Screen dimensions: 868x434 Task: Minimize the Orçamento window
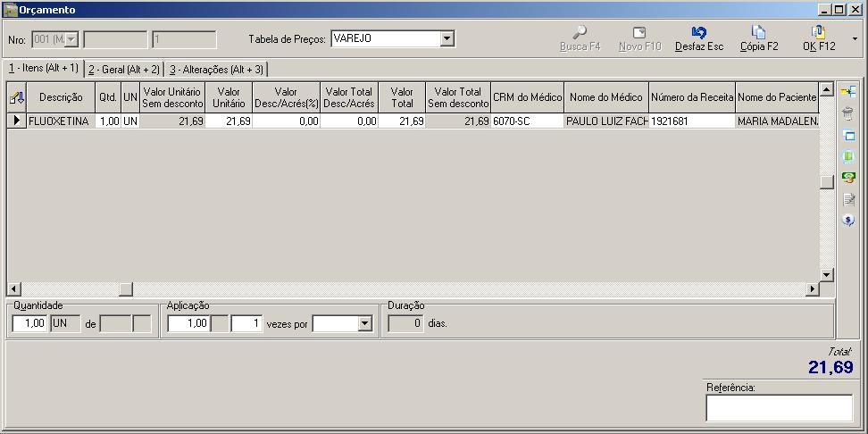point(825,10)
